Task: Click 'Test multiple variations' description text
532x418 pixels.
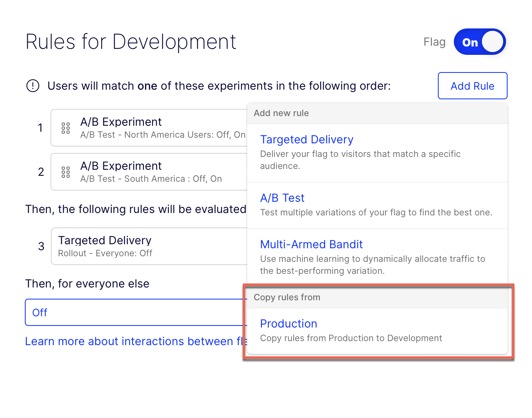Action: click(376, 212)
